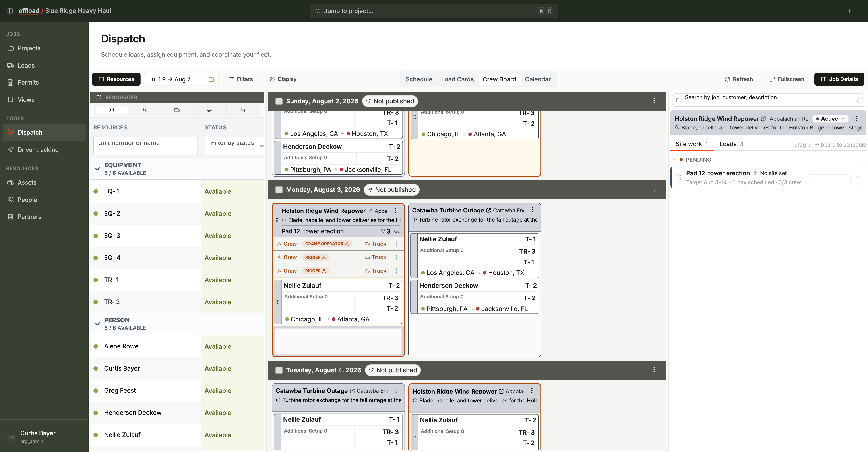868x452 pixels.
Task: Filter resources using the briefcase icon
Action: point(242,110)
